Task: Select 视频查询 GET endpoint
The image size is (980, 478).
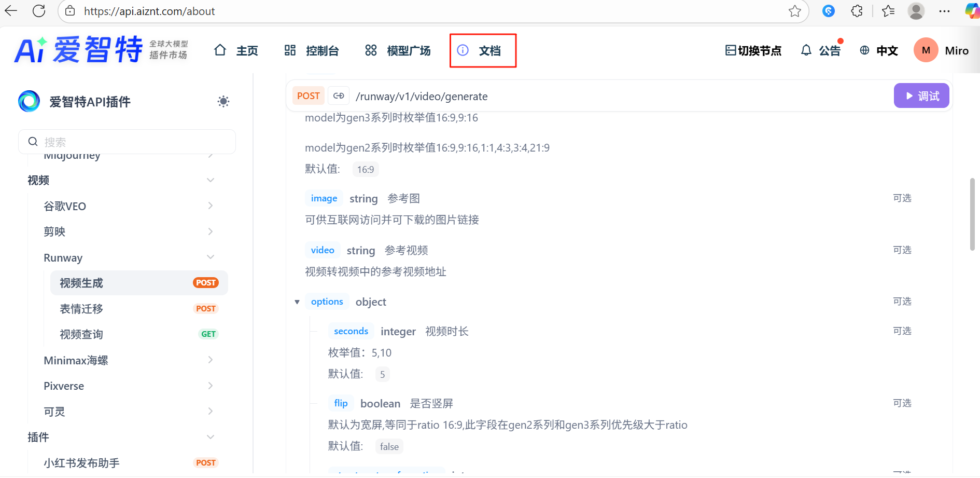Action: pyautogui.click(x=139, y=334)
